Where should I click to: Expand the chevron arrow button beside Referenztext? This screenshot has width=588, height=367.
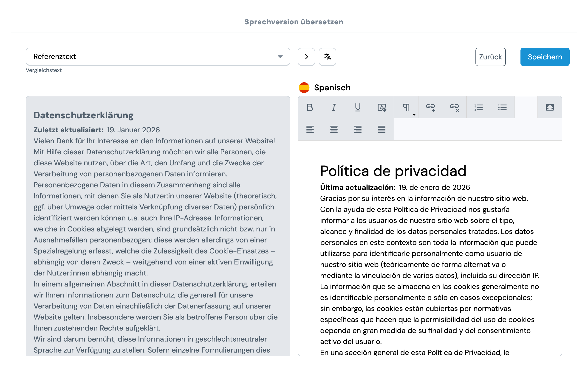coord(306,57)
